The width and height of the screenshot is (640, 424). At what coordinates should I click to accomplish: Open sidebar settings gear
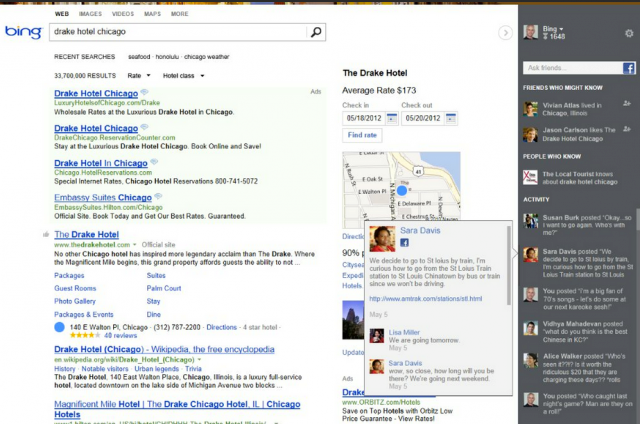coord(629,33)
